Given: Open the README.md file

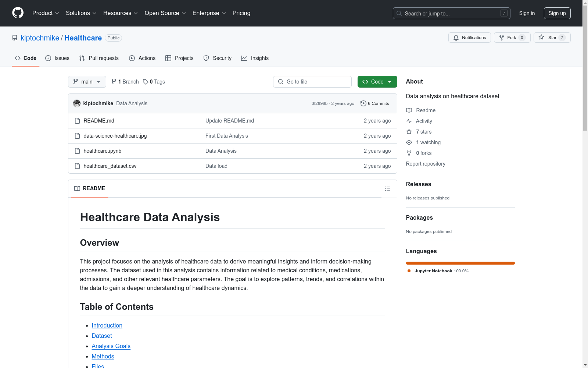Looking at the screenshot, I should tap(99, 121).
